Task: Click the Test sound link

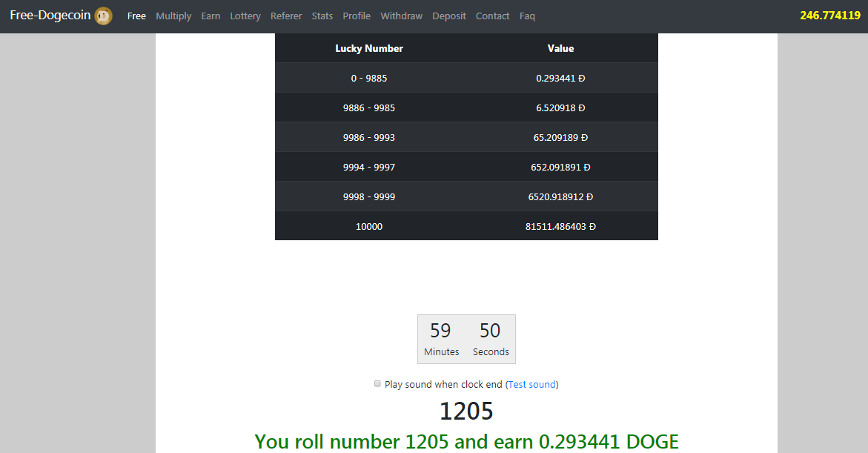Action: (531, 385)
